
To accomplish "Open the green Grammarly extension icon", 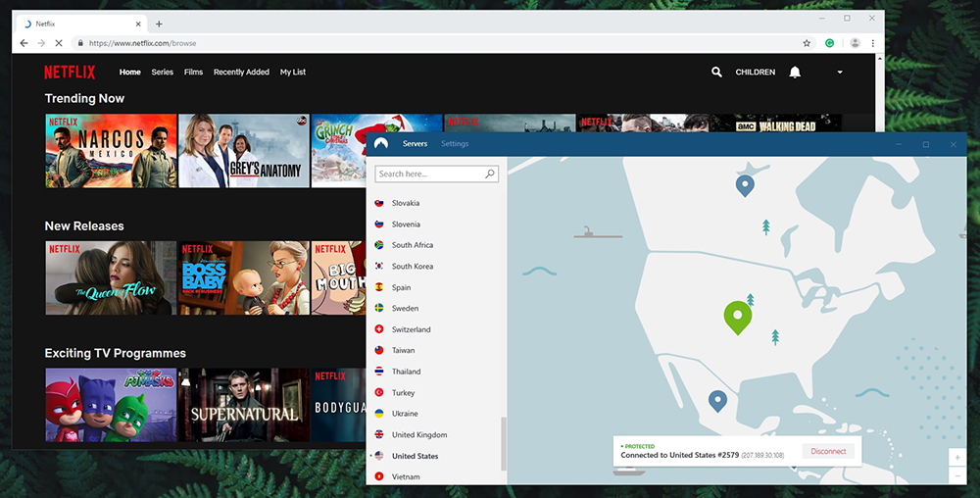I will [829, 43].
